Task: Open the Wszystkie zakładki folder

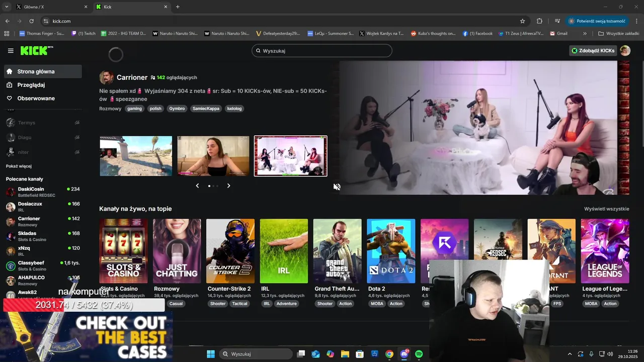Action: click(618, 34)
